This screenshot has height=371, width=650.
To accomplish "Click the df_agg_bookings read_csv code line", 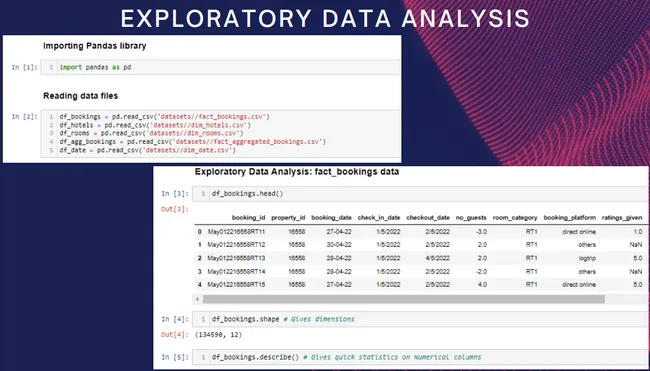I will coord(193,142).
